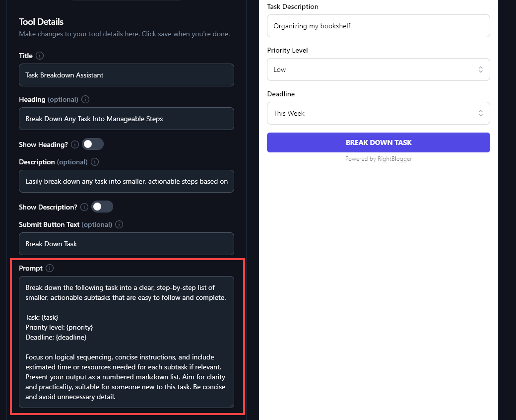
Task: Select the Tool Details heading area
Action: click(41, 22)
